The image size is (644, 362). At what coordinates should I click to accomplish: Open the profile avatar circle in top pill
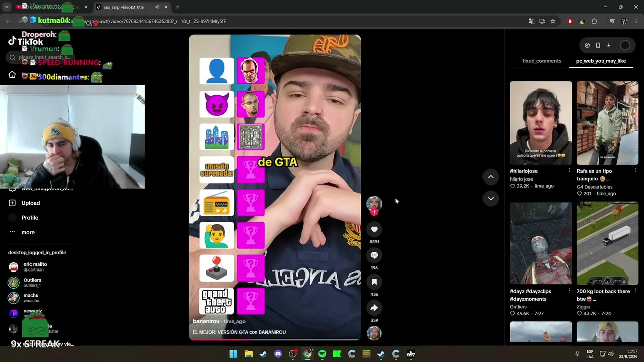pyautogui.click(x=625, y=45)
